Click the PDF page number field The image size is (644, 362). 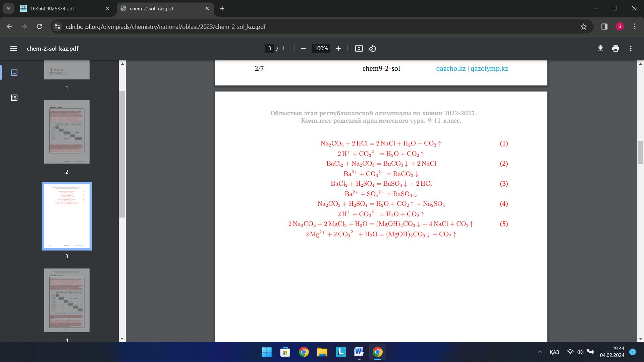point(269,49)
